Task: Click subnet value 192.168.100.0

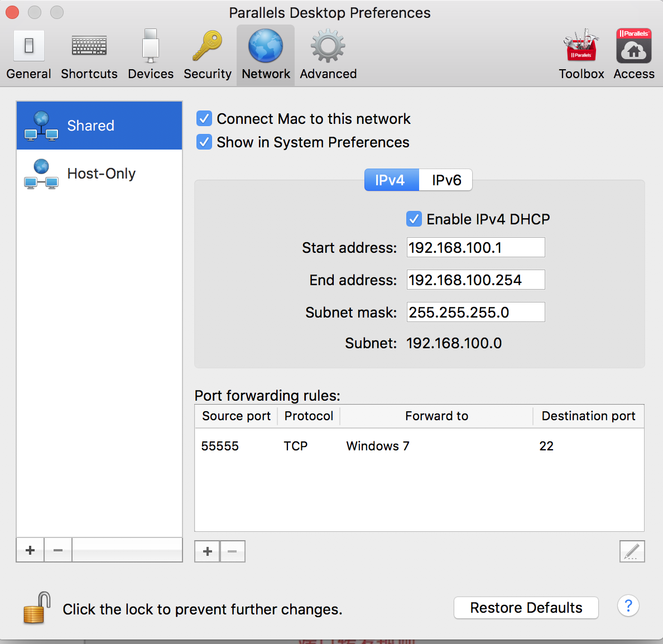Action: [x=454, y=343]
